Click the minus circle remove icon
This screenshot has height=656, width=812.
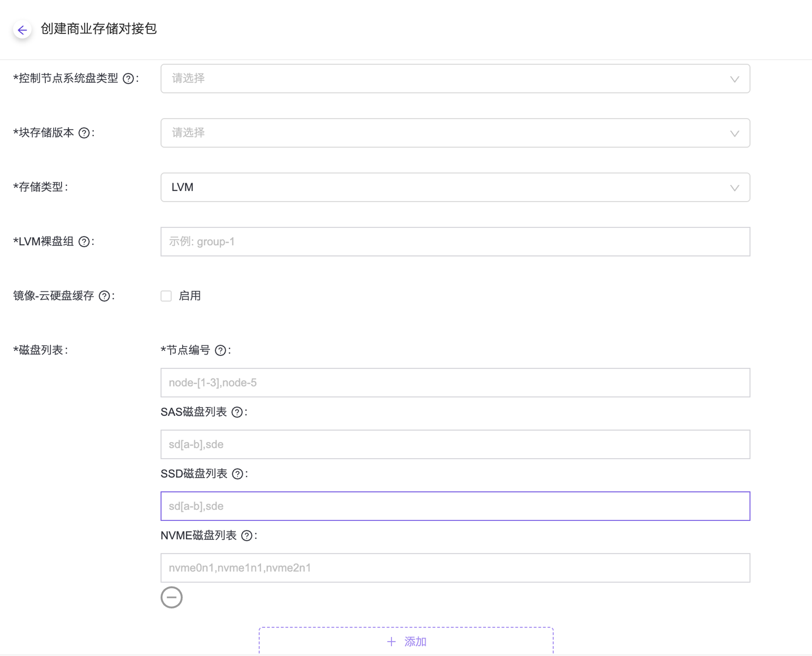[x=171, y=597]
